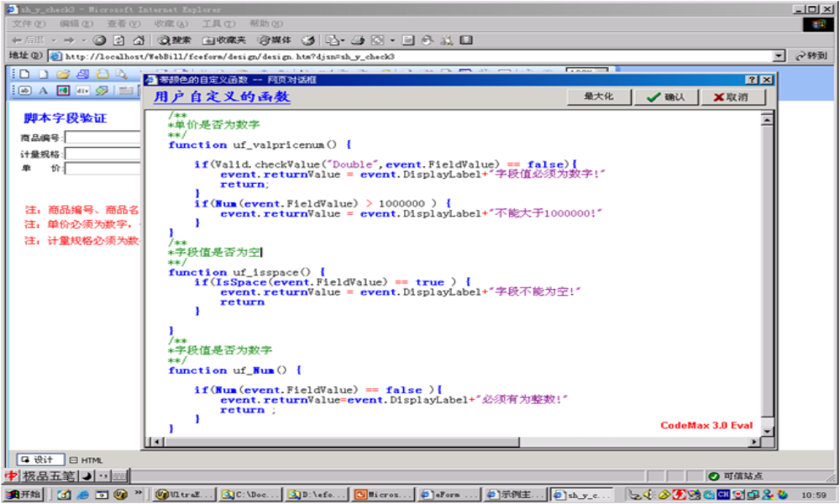840x504 pixels.
Task: Select the image control tool
Action: [x=63, y=91]
